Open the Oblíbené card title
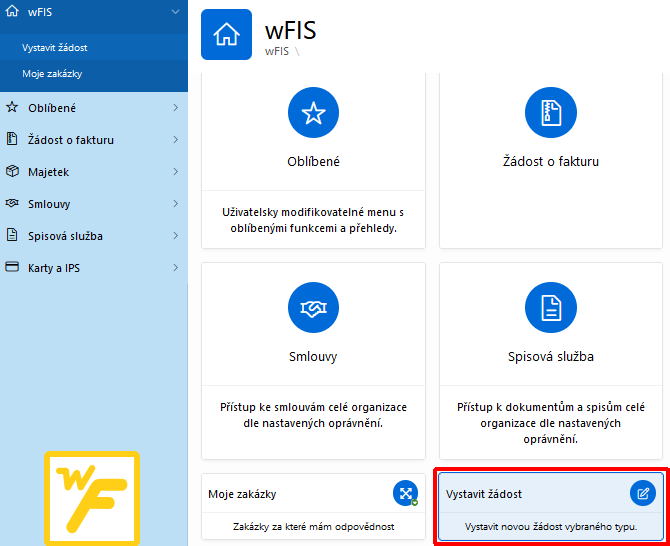670x546 pixels. pyautogui.click(x=314, y=161)
